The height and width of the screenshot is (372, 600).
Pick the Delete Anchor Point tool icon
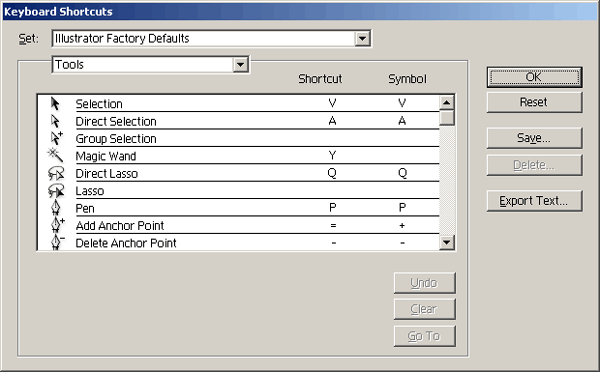(57, 242)
